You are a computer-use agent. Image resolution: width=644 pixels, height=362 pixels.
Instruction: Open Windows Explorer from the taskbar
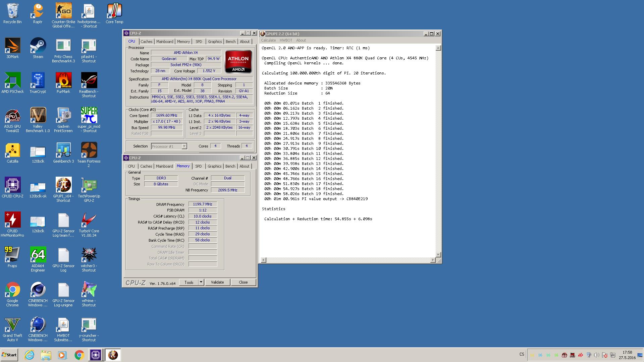tap(46, 355)
